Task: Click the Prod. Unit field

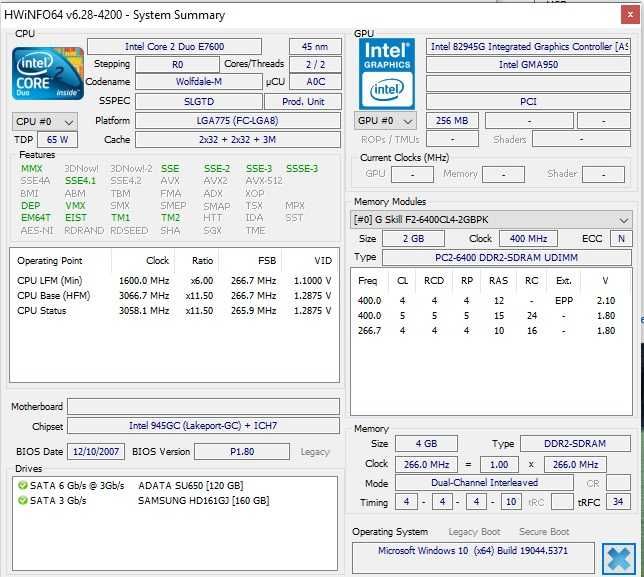Action: (303, 101)
